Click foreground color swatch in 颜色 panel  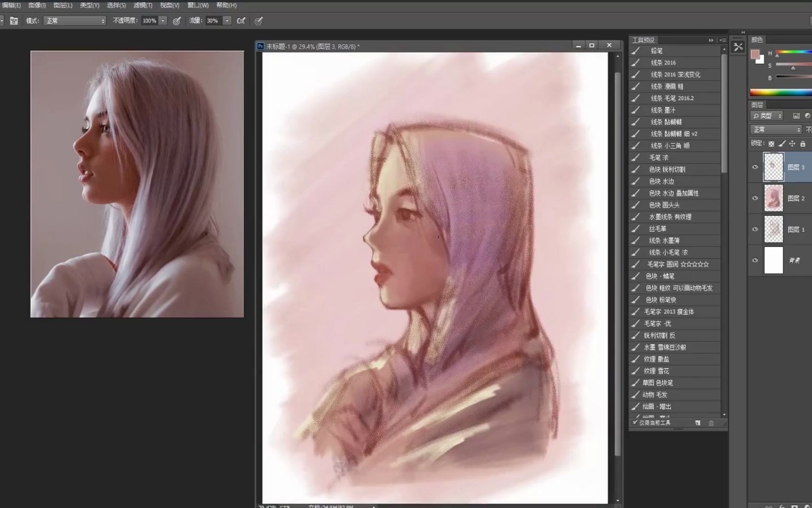(x=755, y=54)
